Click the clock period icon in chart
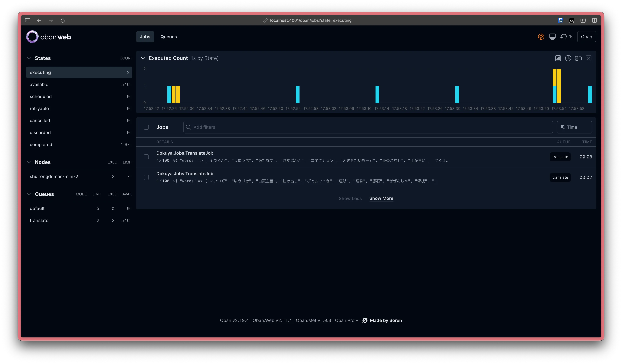This screenshot has width=622, height=364. [568, 58]
